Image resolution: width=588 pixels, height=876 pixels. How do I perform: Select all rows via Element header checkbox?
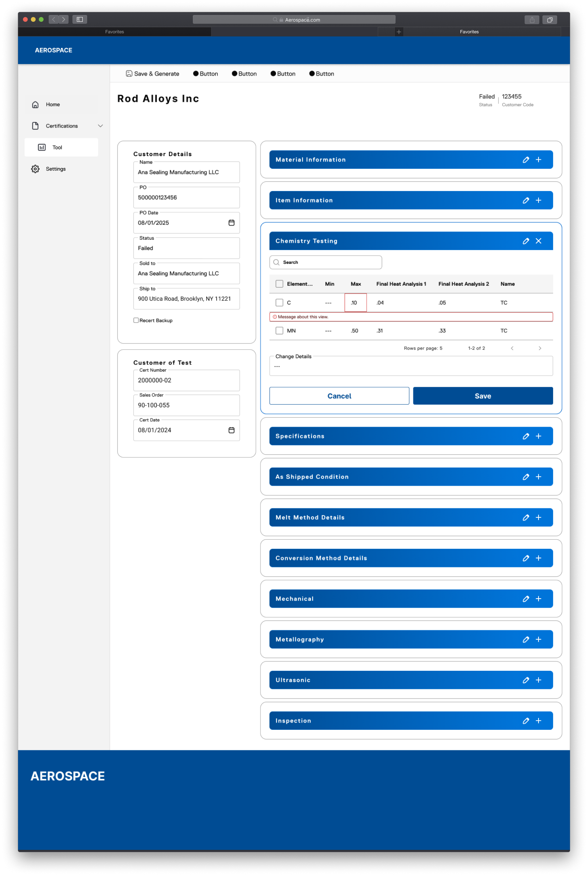pos(280,284)
